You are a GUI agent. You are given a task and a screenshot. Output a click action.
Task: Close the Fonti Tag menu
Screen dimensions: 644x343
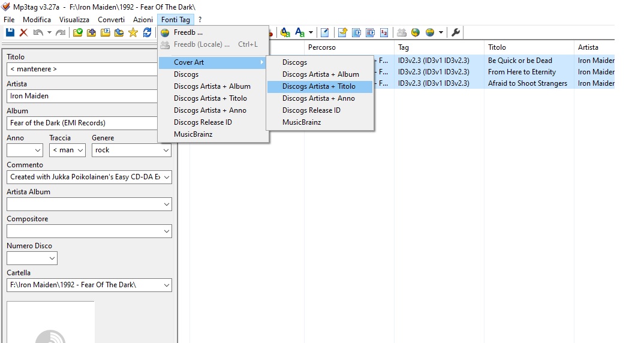176,19
